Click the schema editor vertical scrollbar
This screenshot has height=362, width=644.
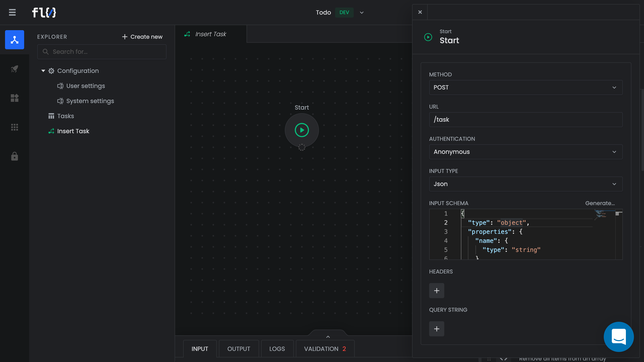[x=619, y=234]
